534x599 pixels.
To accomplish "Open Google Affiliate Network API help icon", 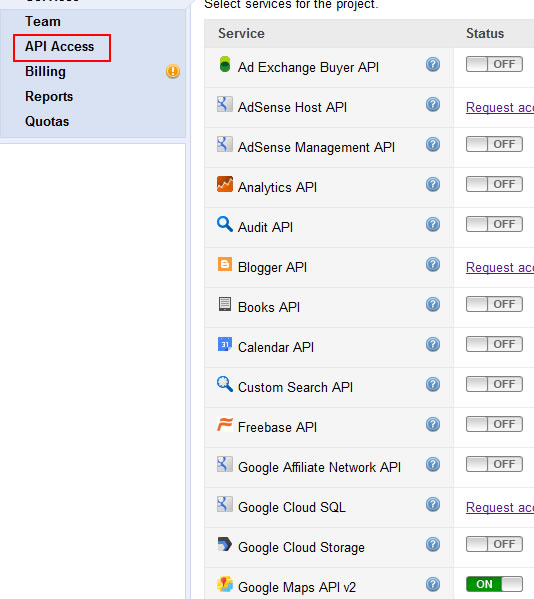I will (x=433, y=465).
